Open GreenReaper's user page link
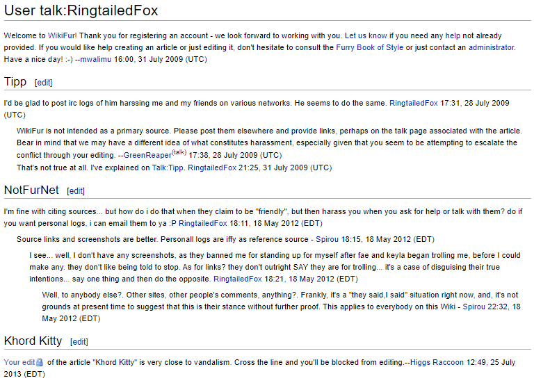 (147, 155)
